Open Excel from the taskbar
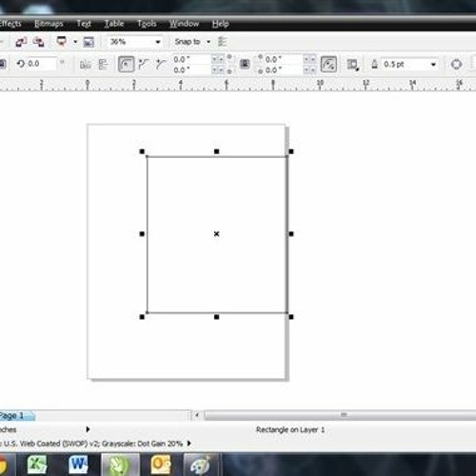This screenshot has width=476, height=476. pos(37,465)
